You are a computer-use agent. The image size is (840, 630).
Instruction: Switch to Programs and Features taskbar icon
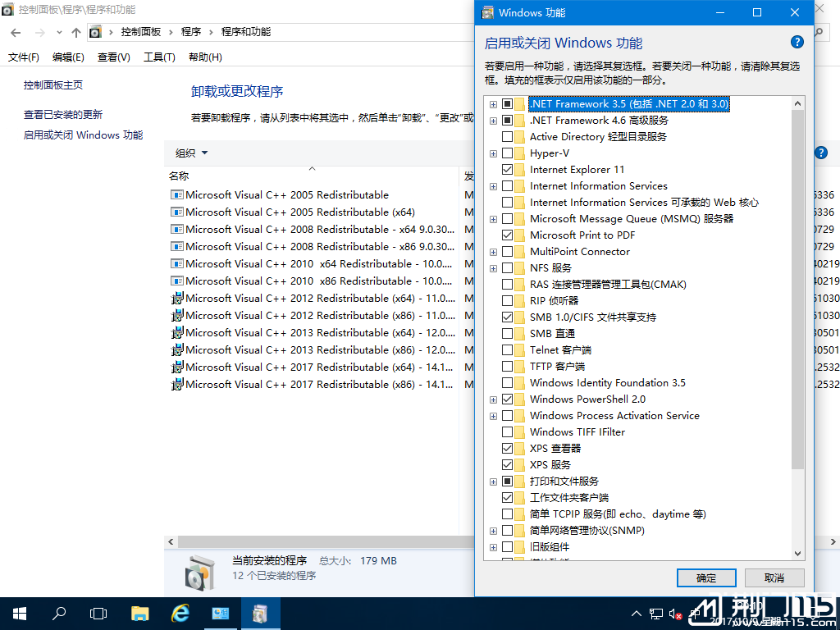260,614
